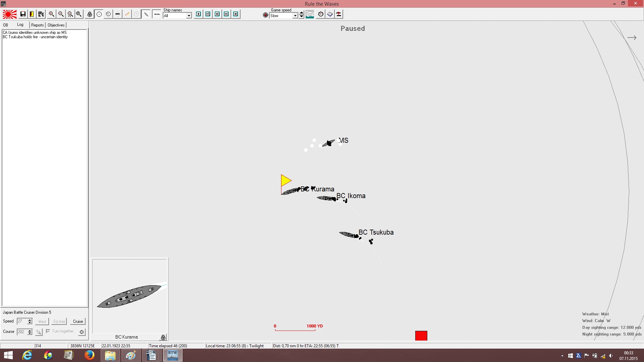Click the red ship silhouette icon
This screenshot has height=362, width=644.
pos(339,14)
